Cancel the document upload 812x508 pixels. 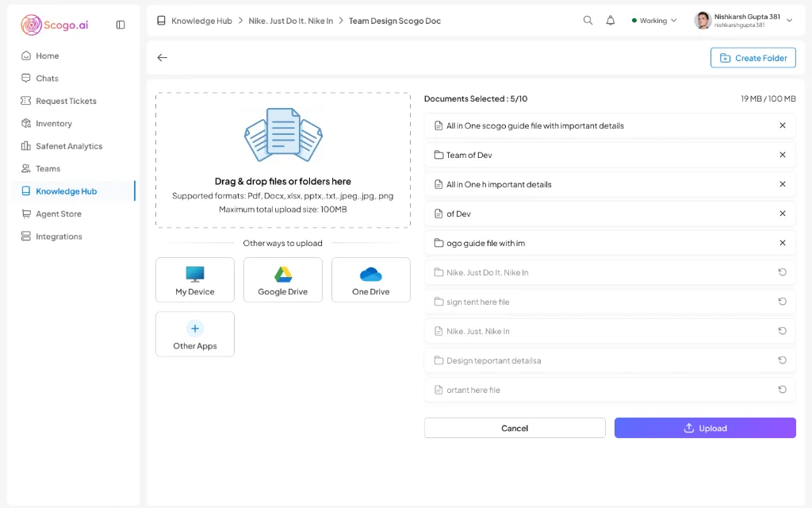514,428
